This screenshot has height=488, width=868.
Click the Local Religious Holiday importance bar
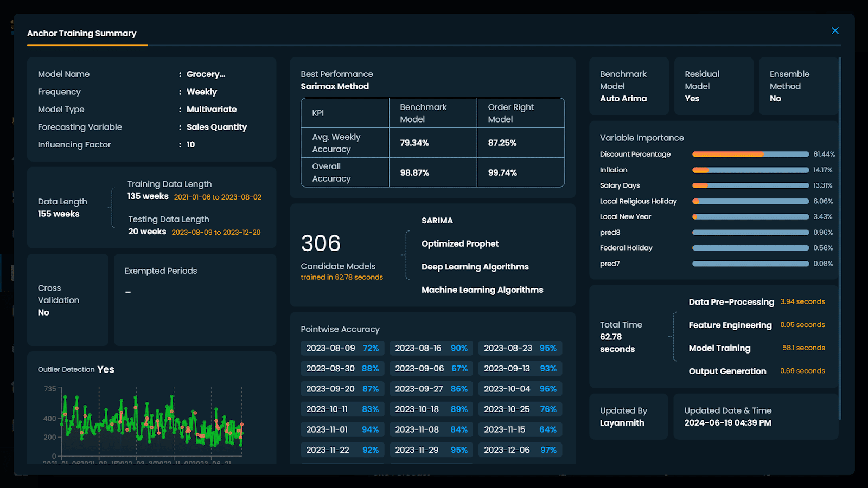(x=750, y=201)
